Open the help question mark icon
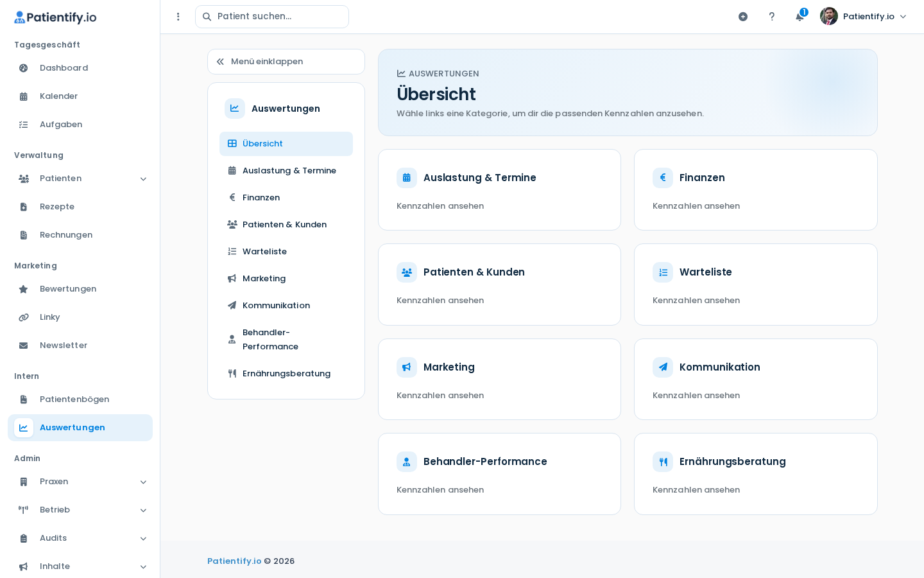The height and width of the screenshot is (578, 924). click(x=771, y=17)
